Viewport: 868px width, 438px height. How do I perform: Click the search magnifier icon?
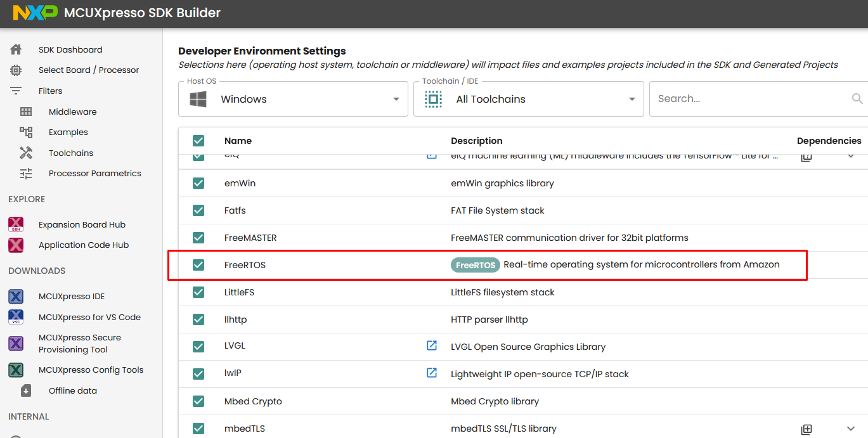857,99
